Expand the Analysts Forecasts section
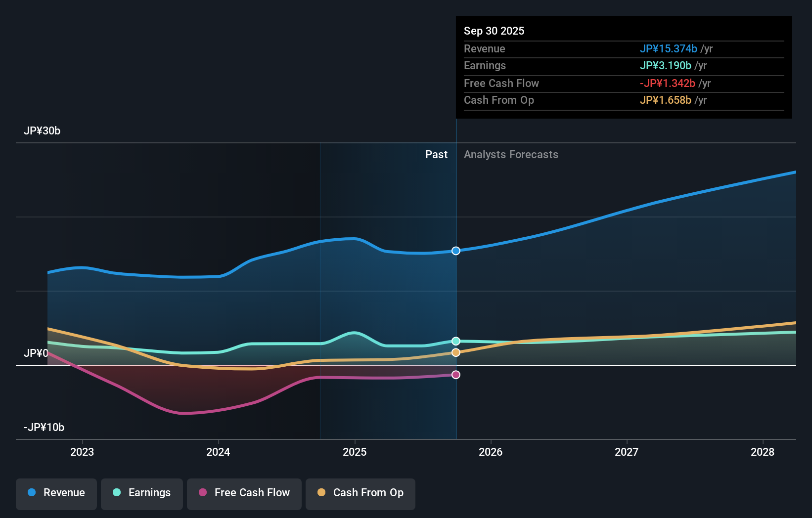Screen dimensions: 812x518 tap(511, 154)
